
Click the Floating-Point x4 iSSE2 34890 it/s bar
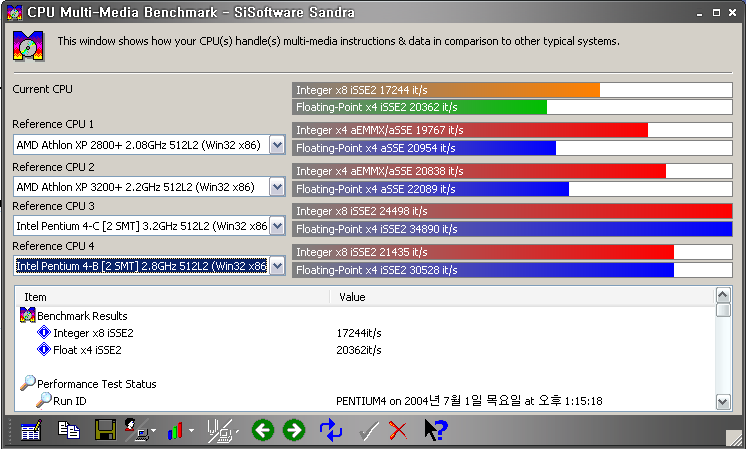click(x=512, y=229)
